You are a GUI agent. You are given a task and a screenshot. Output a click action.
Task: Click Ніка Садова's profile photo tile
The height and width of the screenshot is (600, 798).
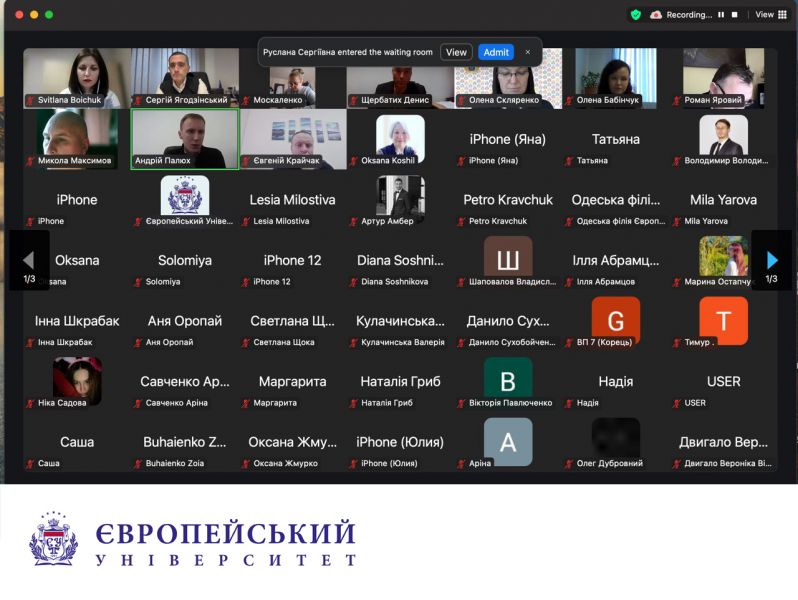point(77,379)
